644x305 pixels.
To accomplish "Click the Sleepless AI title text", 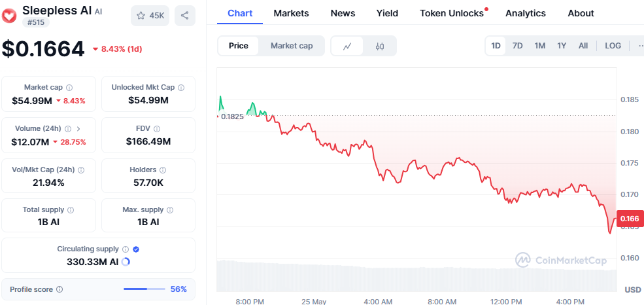I will pos(57,10).
